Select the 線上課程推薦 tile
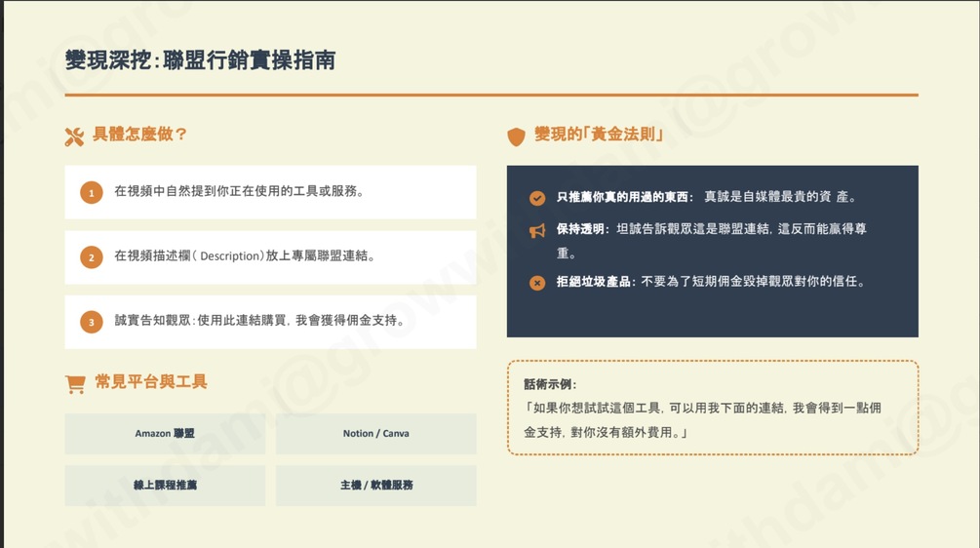Image resolution: width=980 pixels, height=548 pixels. pyautogui.click(x=165, y=486)
